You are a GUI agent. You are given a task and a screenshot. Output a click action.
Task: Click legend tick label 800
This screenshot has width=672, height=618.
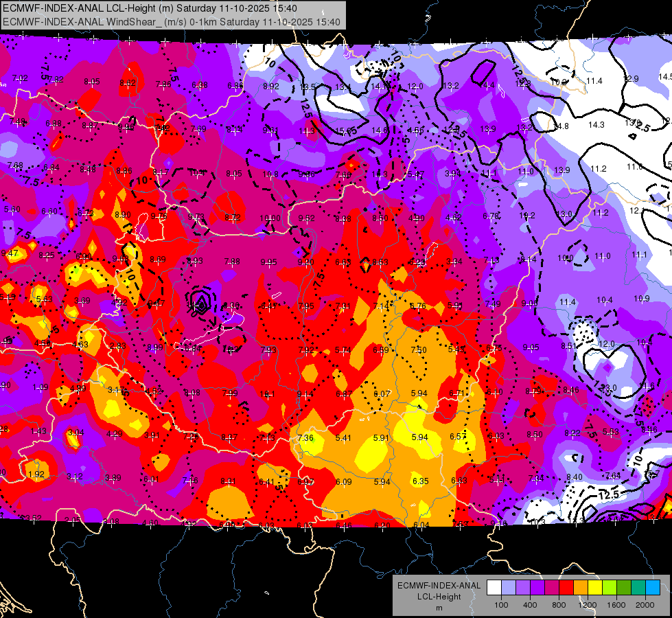[559, 605]
